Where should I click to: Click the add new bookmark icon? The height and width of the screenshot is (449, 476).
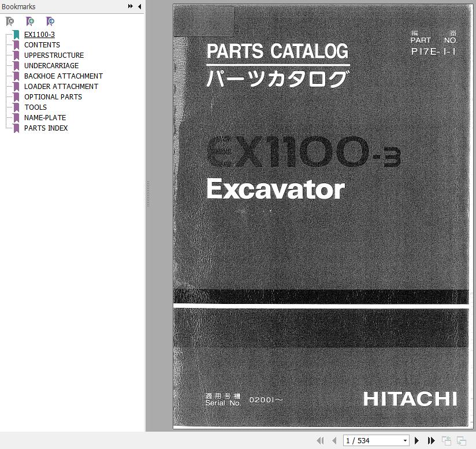(x=30, y=21)
